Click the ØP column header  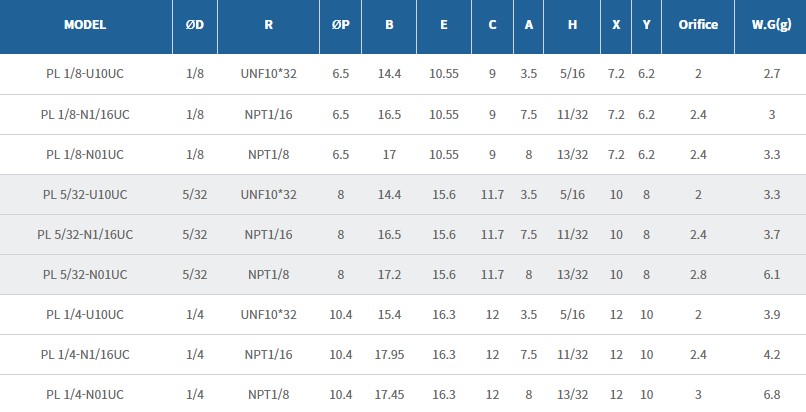(341, 25)
